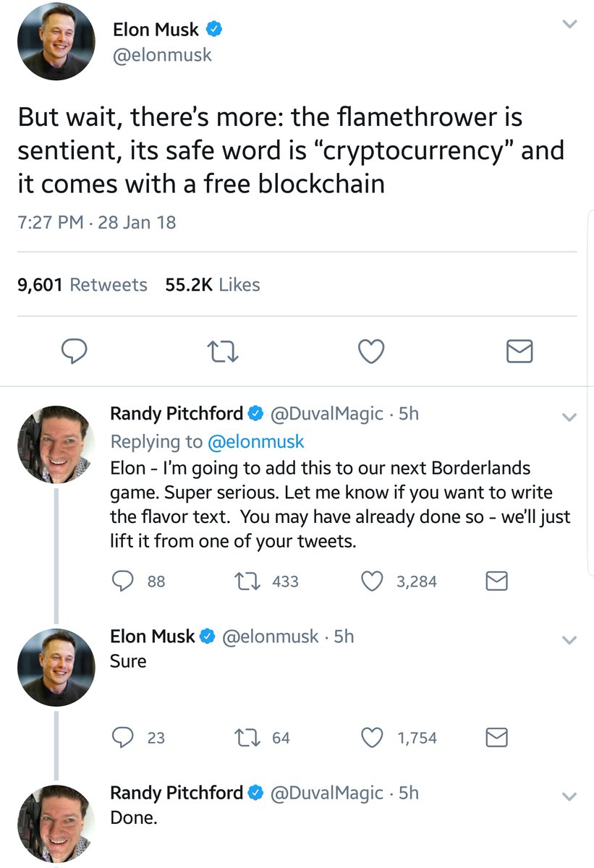Open main tweet options chevron
Viewport: 594px width, 868px height.
570,24
